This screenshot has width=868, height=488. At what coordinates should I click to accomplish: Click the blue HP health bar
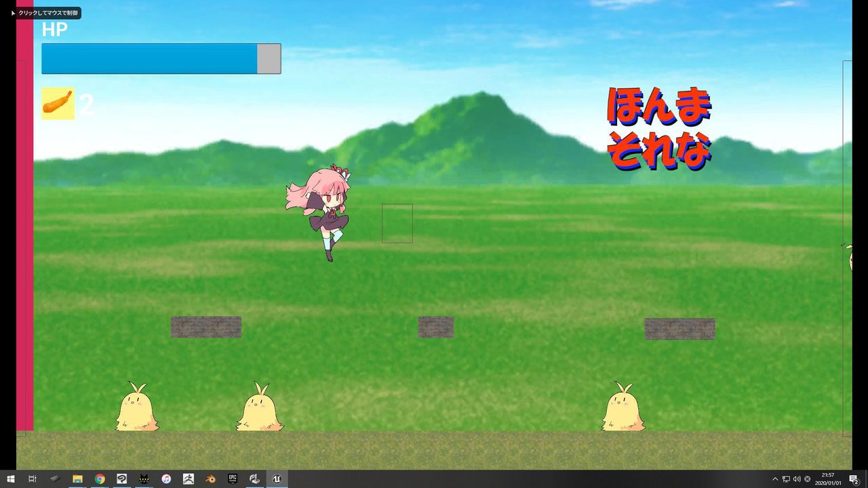pos(149,59)
